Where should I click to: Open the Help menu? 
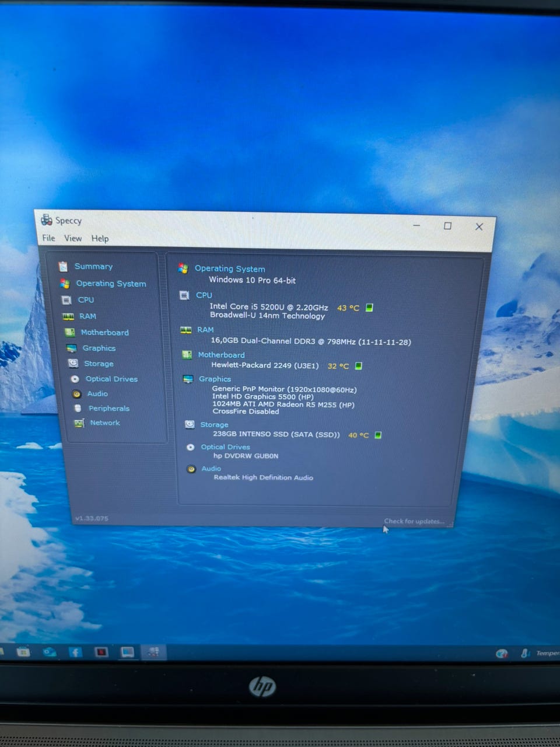(100, 238)
